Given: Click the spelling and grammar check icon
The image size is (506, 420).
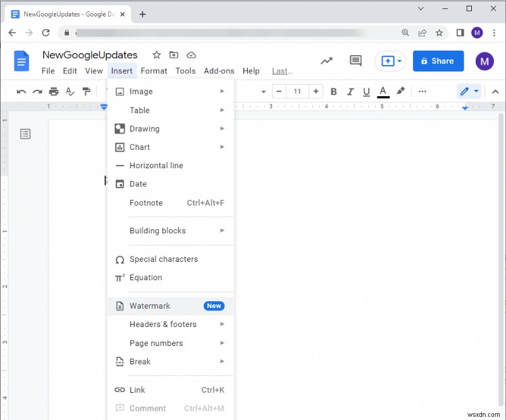Looking at the screenshot, I should pyautogui.click(x=70, y=91).
